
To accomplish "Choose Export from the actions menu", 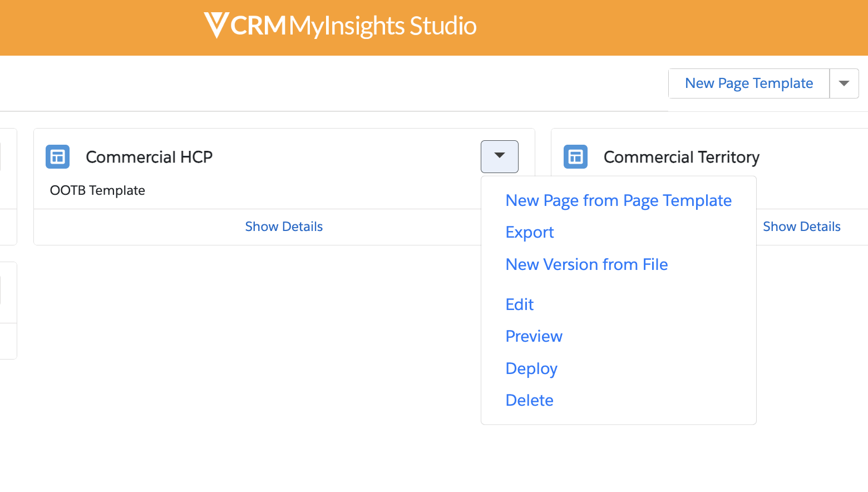I will click(529, 232).
